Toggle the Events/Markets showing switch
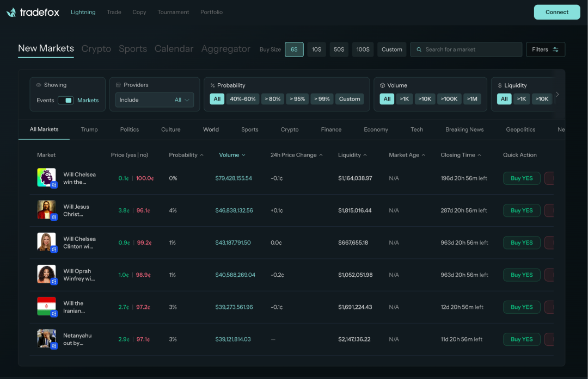The image size is (588, 379). (x=65, y=100)
